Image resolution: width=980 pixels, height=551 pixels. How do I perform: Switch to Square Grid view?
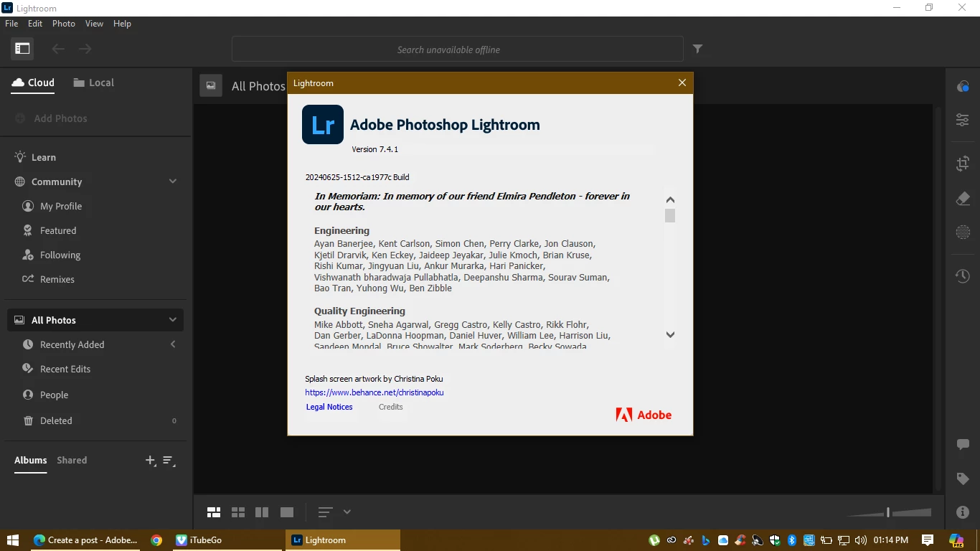[238, 512]
